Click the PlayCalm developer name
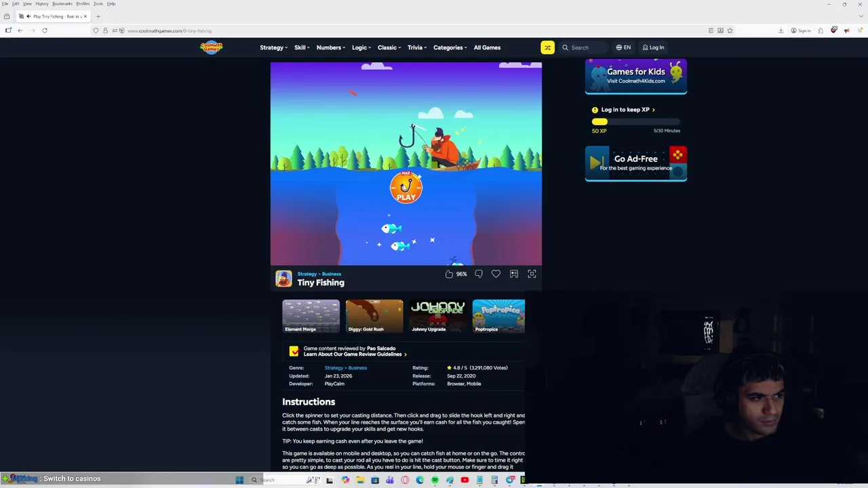868x488 pixels. coord(334,384)
